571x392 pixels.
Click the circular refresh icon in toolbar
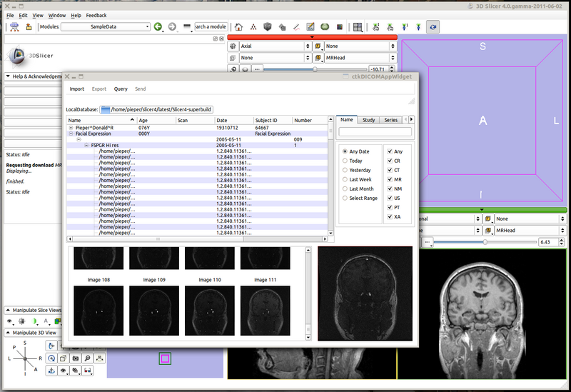pos(433,27)
